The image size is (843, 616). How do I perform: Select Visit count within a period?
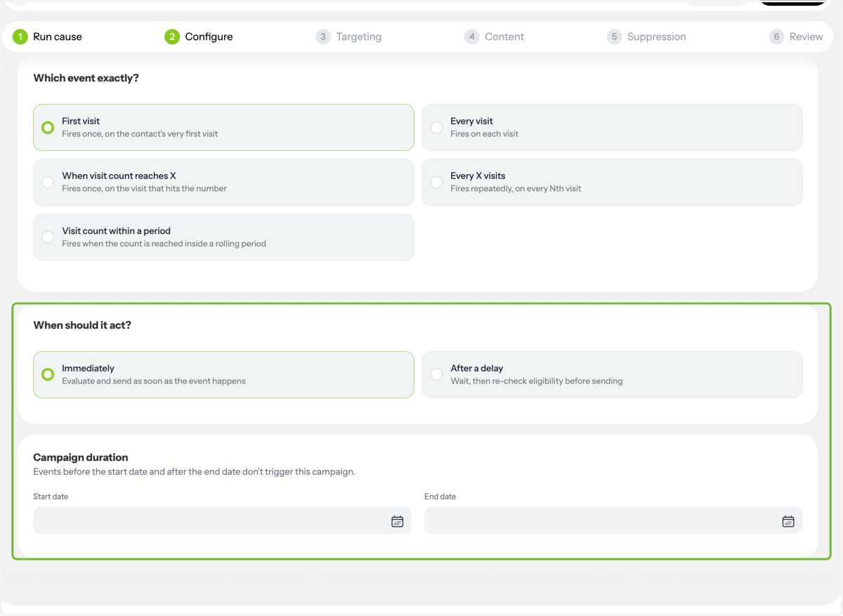tap(223, 237)
